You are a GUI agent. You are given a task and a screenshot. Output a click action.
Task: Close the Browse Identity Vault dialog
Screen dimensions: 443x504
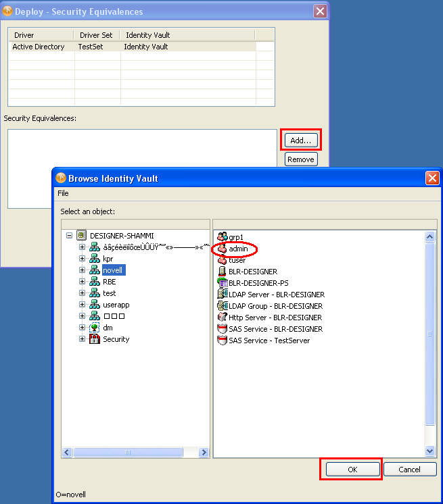(x=432, y=178)
